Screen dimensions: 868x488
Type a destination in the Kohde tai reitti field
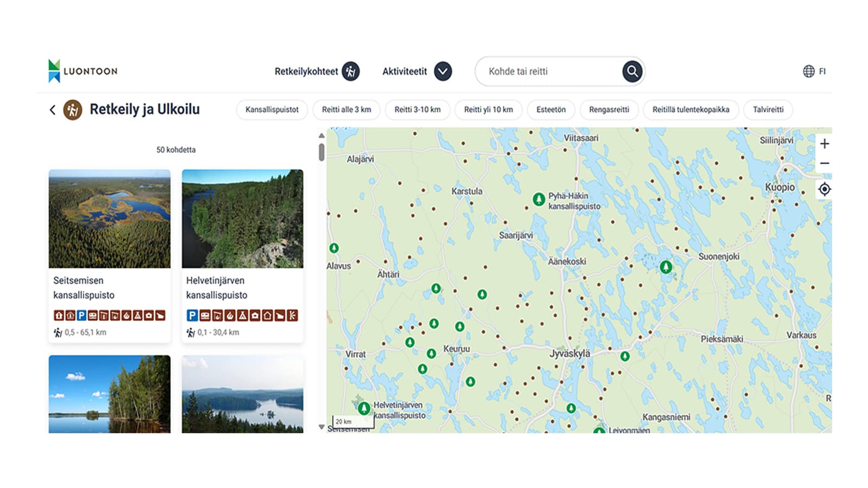tap(542, 71)
